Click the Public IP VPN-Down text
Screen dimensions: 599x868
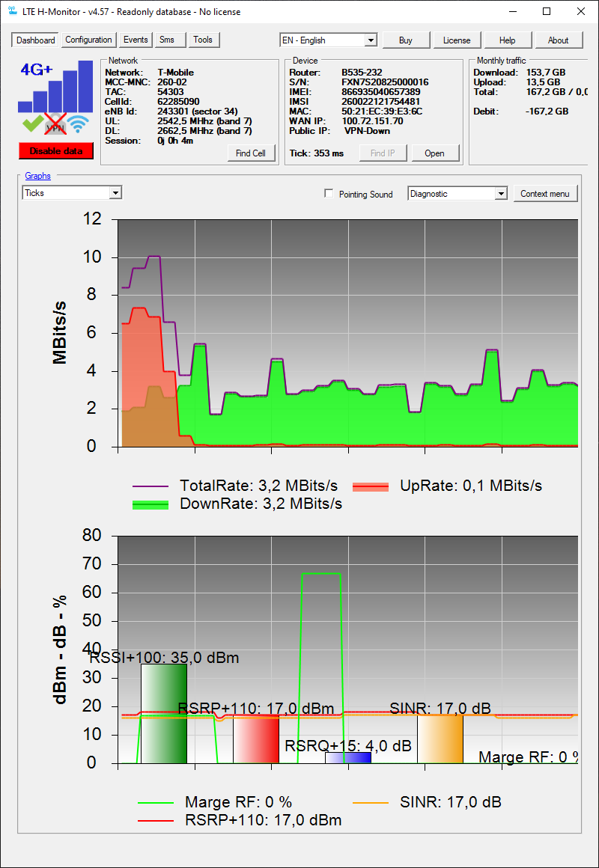pyautogui.click(x=367, y=131)
